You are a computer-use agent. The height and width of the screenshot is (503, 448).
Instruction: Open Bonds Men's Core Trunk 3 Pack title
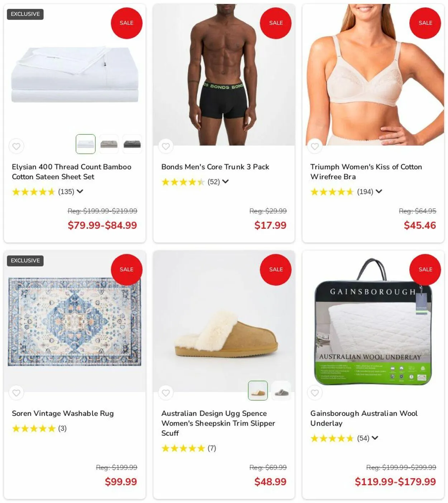click(x=215, y=167)
